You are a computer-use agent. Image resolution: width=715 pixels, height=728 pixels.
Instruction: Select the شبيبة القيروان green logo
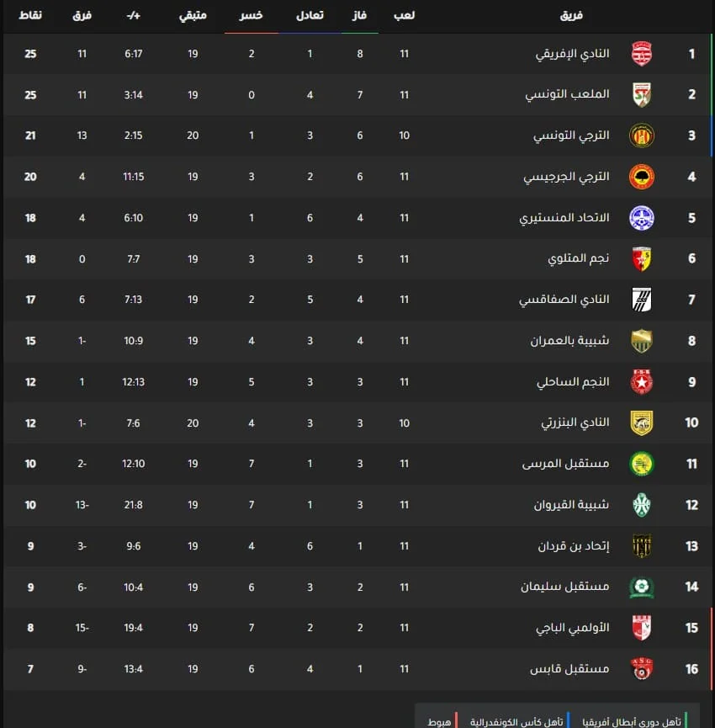pos(642,505)
